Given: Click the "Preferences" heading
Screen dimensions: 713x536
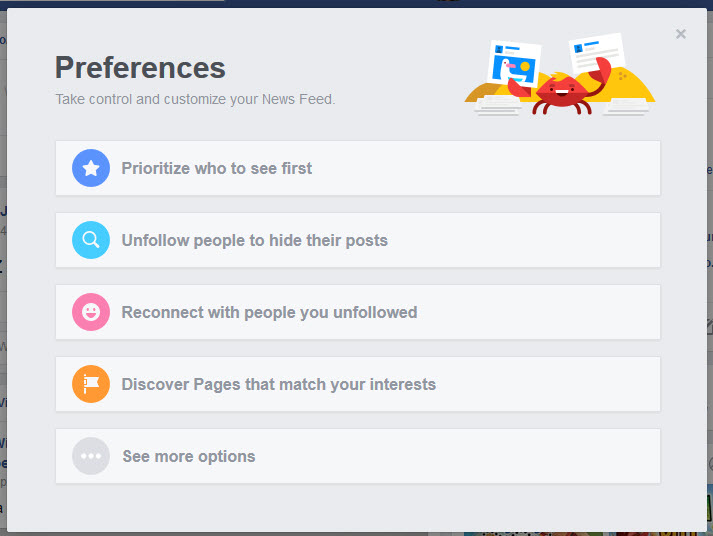Looking at the screenshot, I should coord(140,67).
